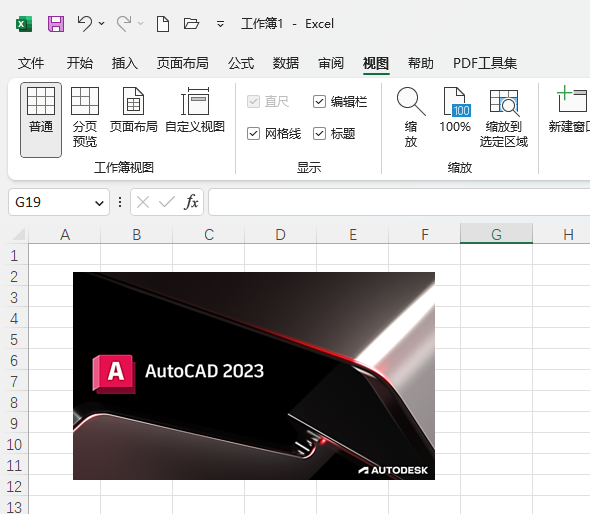Screen dimensions: 590x514
Task: Toggle the 编辑栏 checkbox
Action: point(319,102)
